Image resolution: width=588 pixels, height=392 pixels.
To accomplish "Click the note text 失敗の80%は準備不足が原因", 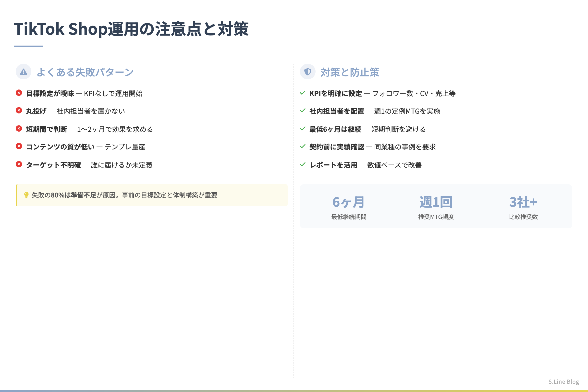I will (75, 195).
